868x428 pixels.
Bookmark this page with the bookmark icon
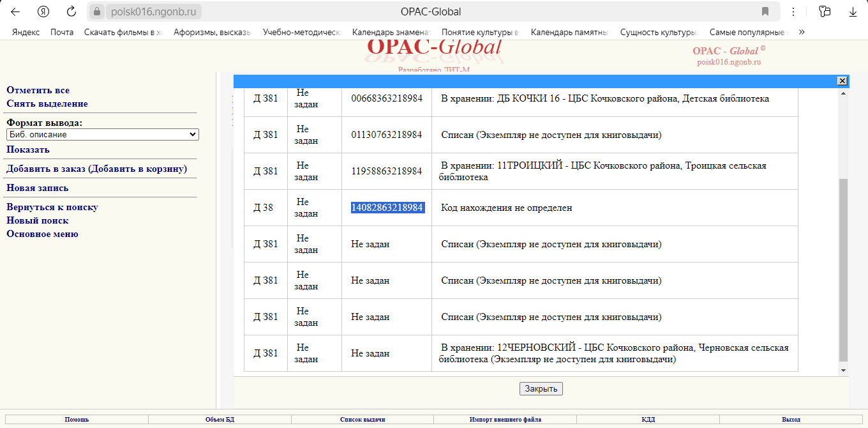[765, 11]
